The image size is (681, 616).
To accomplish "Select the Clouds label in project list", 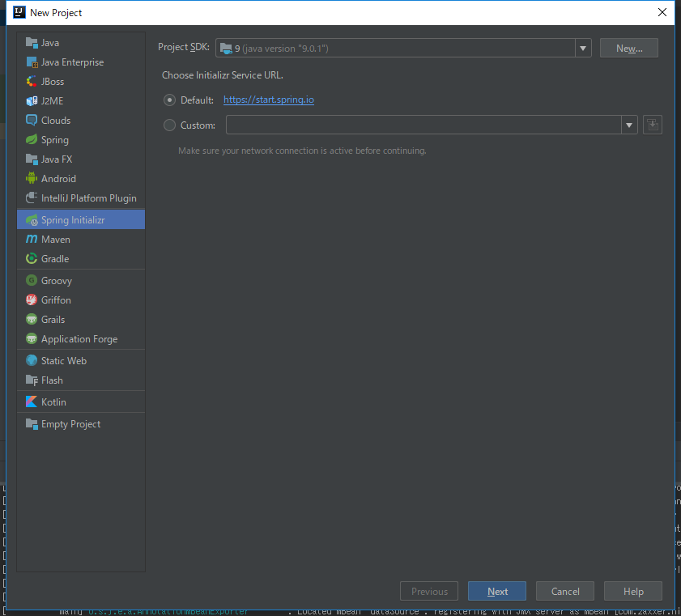I will [x=56, y=121].
